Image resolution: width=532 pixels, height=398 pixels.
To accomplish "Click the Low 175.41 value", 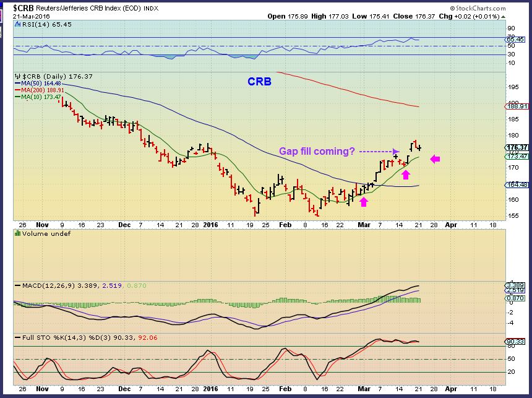I will pyautogui.click(x=371, y=16).
